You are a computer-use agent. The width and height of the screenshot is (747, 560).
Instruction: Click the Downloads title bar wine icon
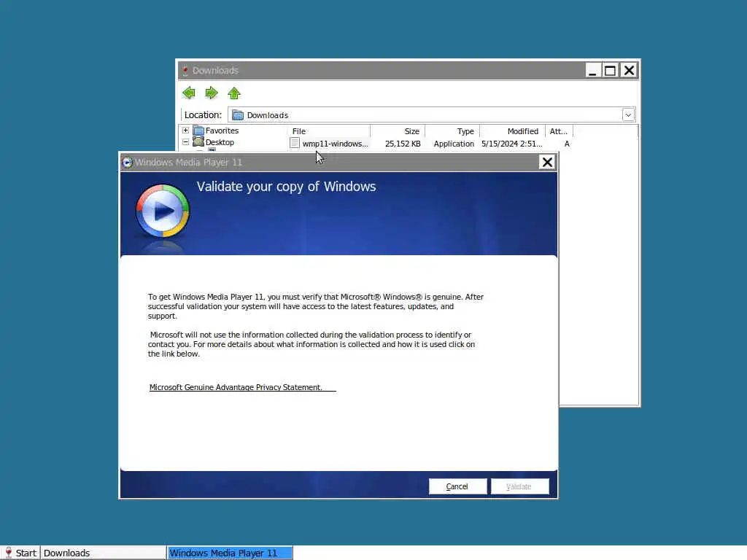185,71
